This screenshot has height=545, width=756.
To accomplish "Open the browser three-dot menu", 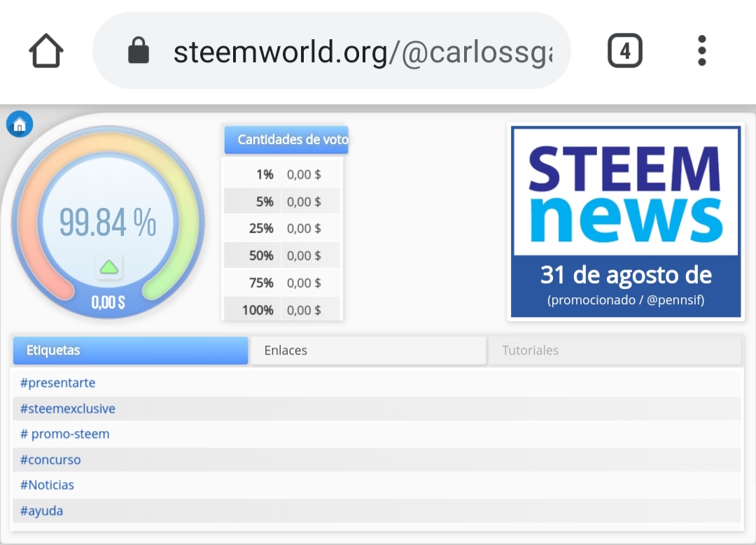I will click(702, 50).
